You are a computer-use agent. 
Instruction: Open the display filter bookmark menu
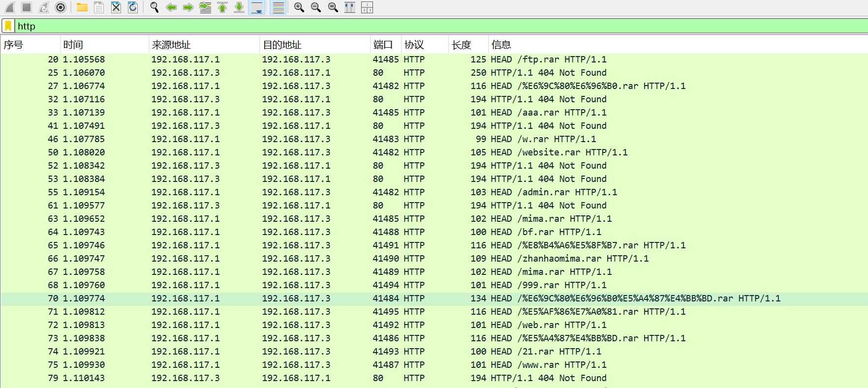pyautogui.click(x=8, y=26)
